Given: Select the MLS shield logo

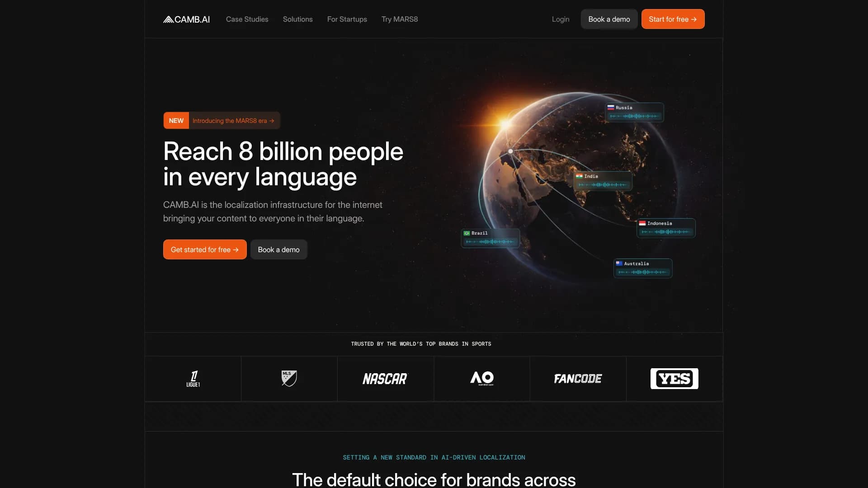Looking at the screenshot, I should pos(289,378).
